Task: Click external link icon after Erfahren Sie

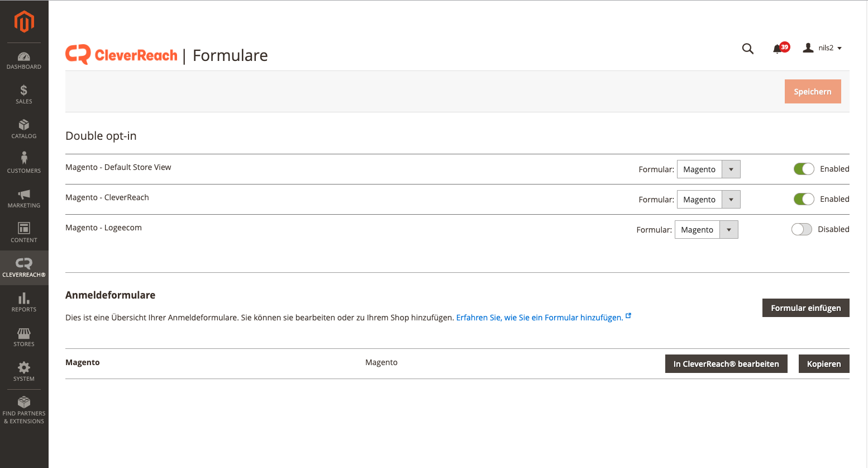Action: pos(628,316)
